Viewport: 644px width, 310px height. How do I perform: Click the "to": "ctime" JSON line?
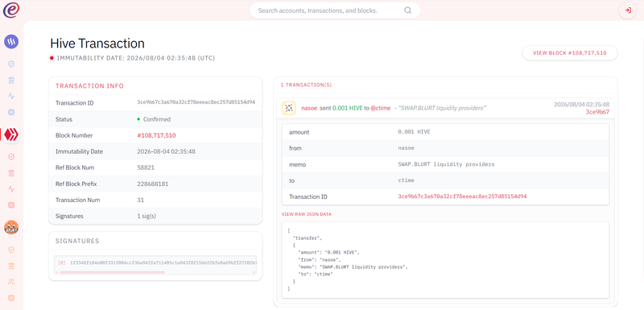coord(315,274)
